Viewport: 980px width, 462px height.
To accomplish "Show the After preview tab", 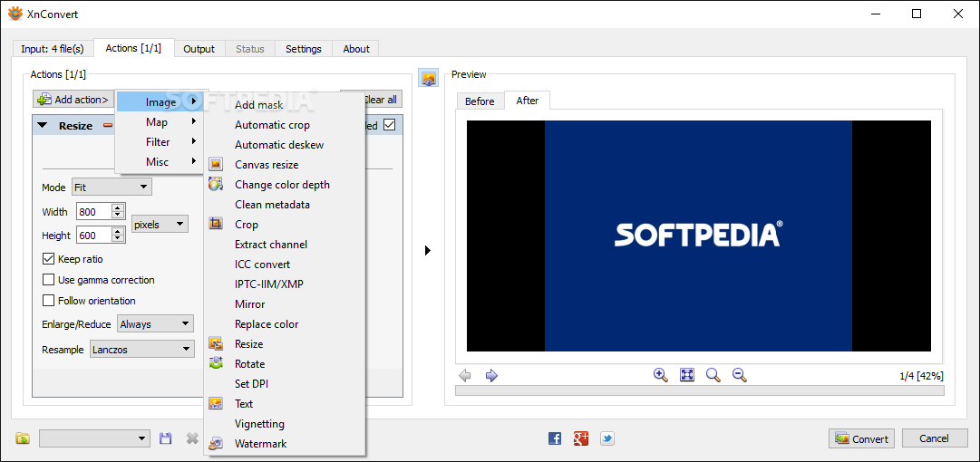I will coord(527,100).
